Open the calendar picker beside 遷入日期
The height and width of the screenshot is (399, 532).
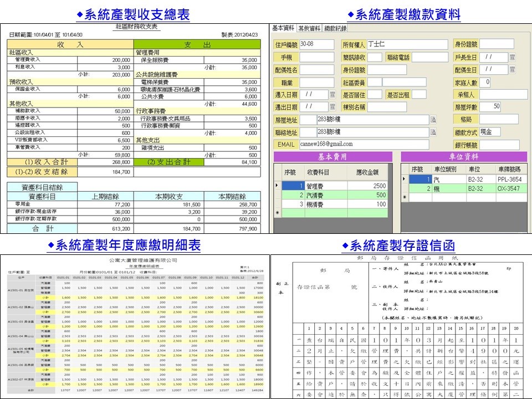tap(332, 95)
